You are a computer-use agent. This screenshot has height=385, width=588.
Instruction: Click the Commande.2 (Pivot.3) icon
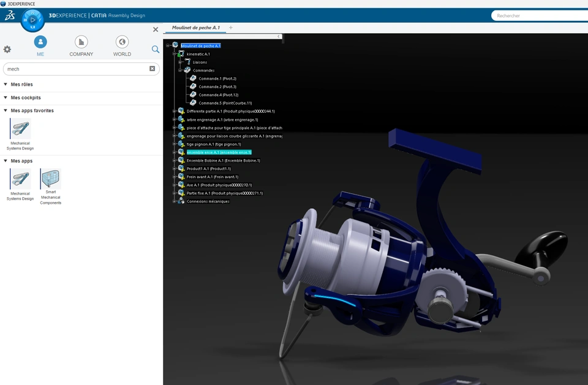click(193, 86)
